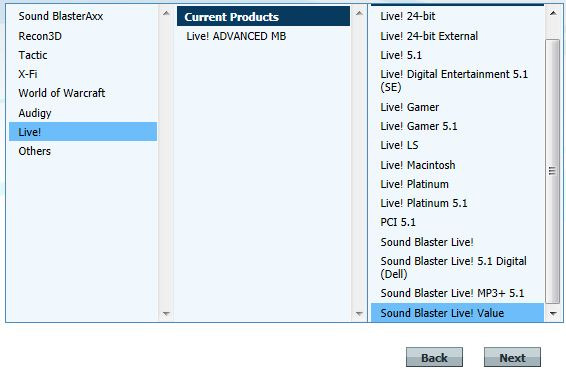Click family list scroll down arrow
Screen dimensions: 566x369
point(166,314)
